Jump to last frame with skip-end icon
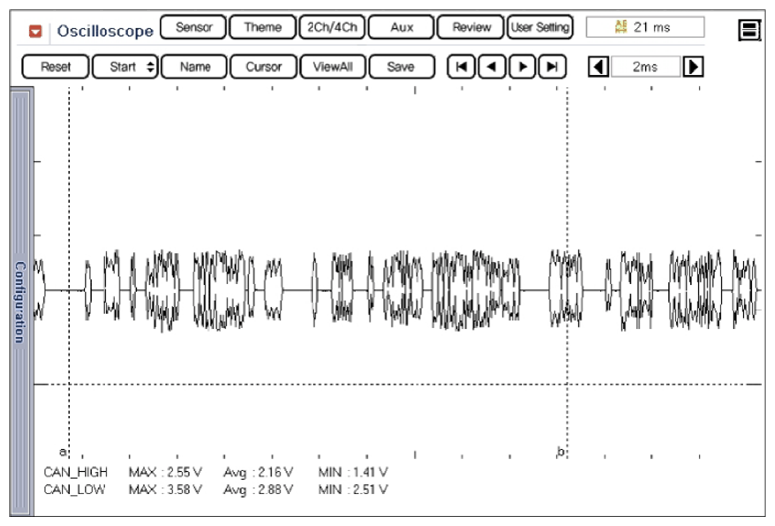Viewport: 775px width, 526px height. coord(551,67)
